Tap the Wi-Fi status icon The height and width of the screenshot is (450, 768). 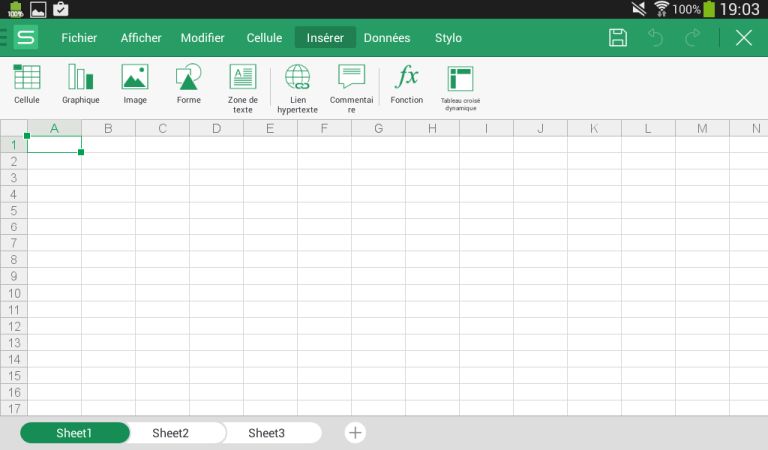click(x=661, y=9)
